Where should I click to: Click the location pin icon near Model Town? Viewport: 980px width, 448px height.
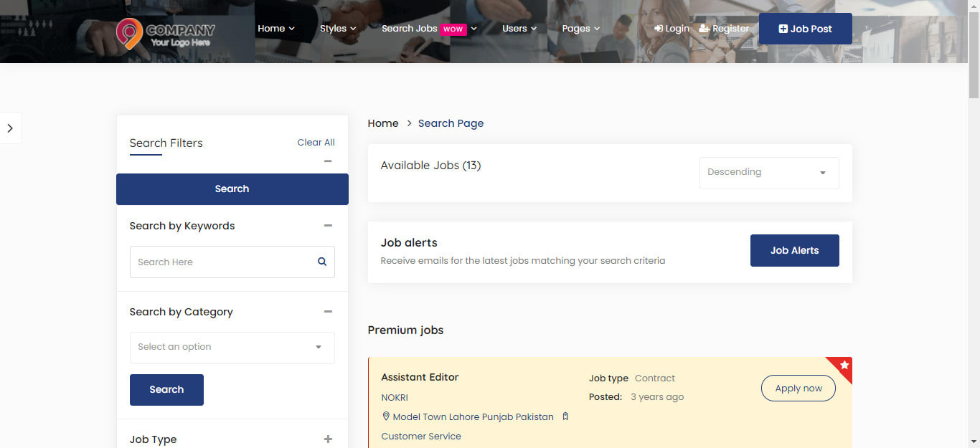[x=386, y=416]
